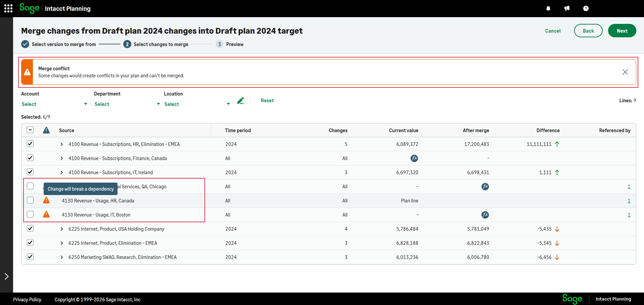Uncheck 6225 Internet, Elimination - EMEA checkbox

point(30,242)
